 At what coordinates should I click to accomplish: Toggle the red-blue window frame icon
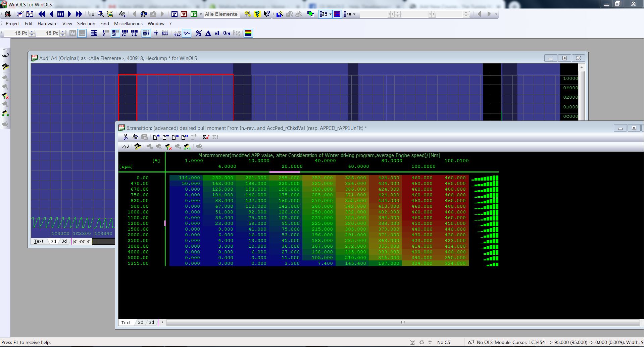(337, 14)
